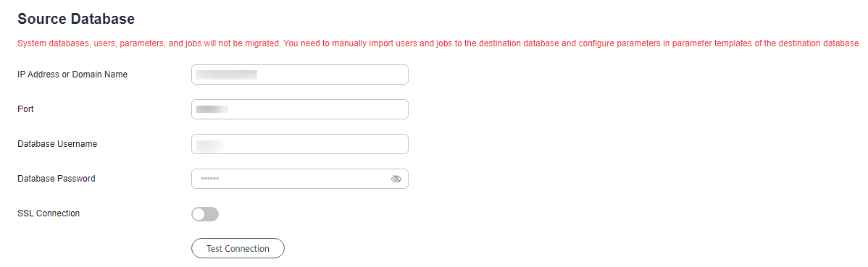
Task: Click the blurred username value
Action: coord(209,145)
